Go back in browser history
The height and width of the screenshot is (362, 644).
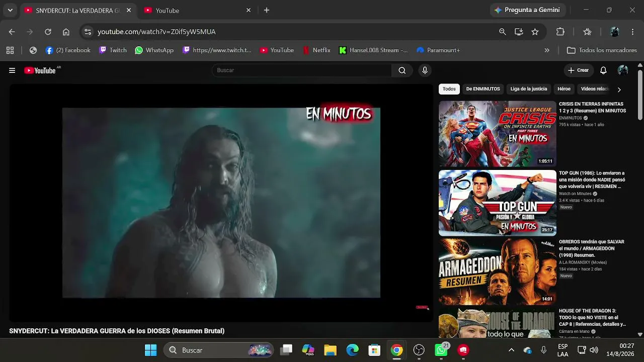(x=12, y=32)
